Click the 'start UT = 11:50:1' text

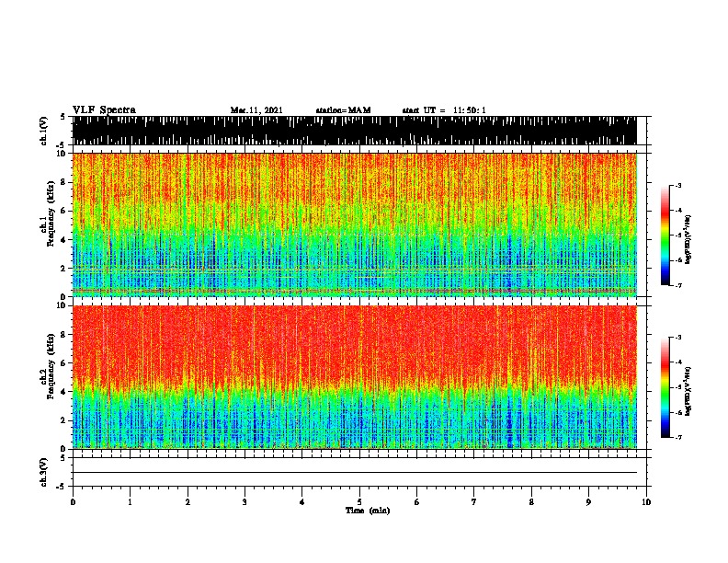point(444,110)
